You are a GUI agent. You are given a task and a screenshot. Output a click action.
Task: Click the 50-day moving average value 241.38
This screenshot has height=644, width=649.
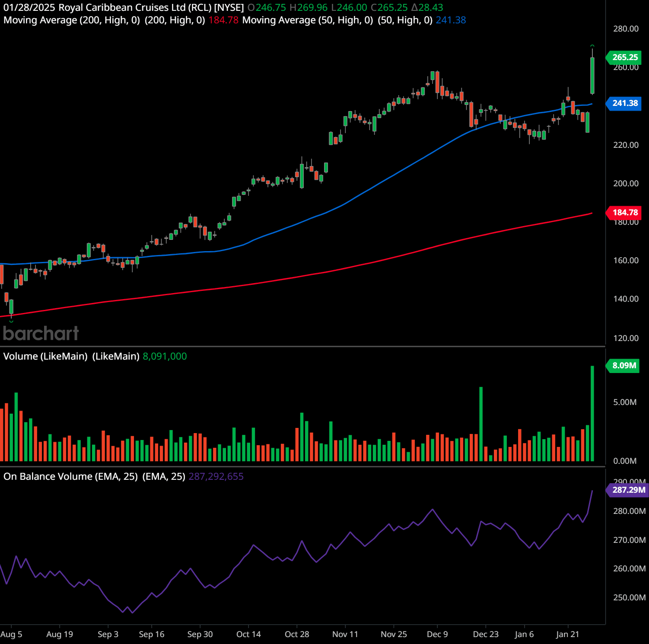tap(451, 20)
